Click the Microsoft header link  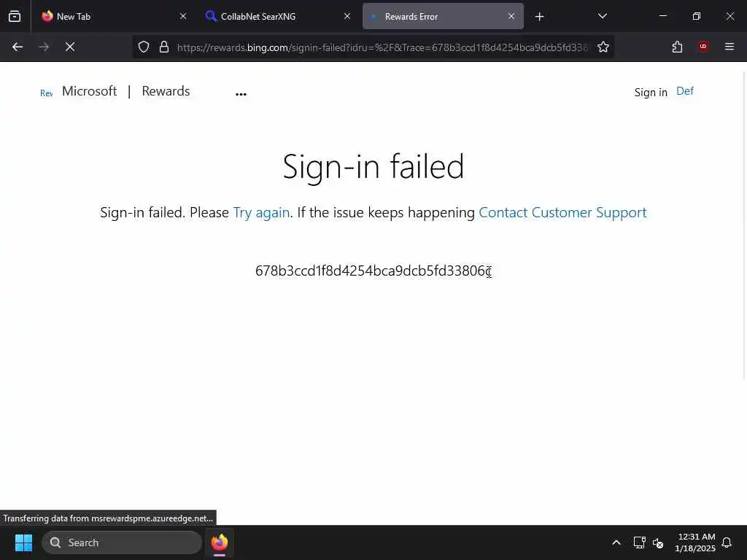89,91
